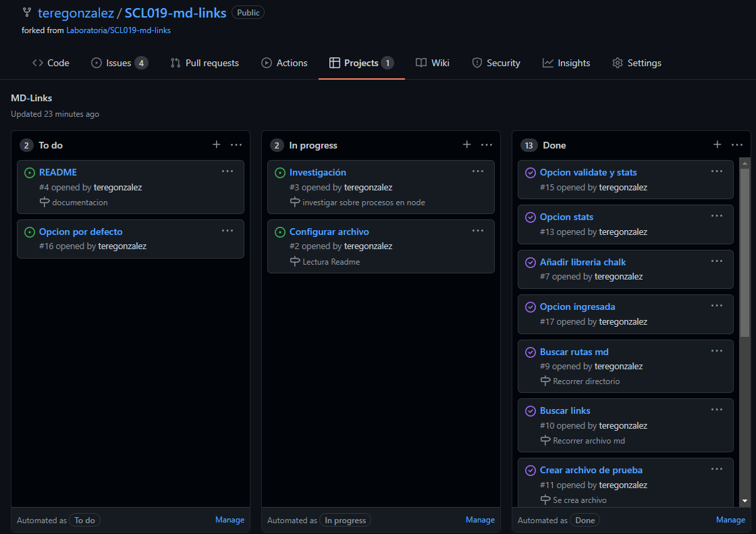Screen dimensions: 756x534
Task: Click the milestone icon next to documentacion
Action: [45, 202]
